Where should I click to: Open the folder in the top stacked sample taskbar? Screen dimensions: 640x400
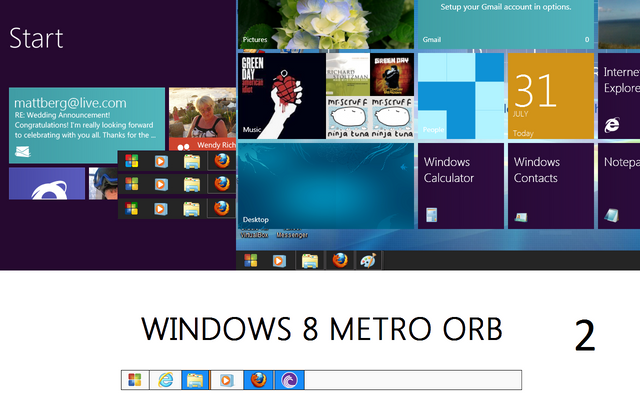coord(191,162)
